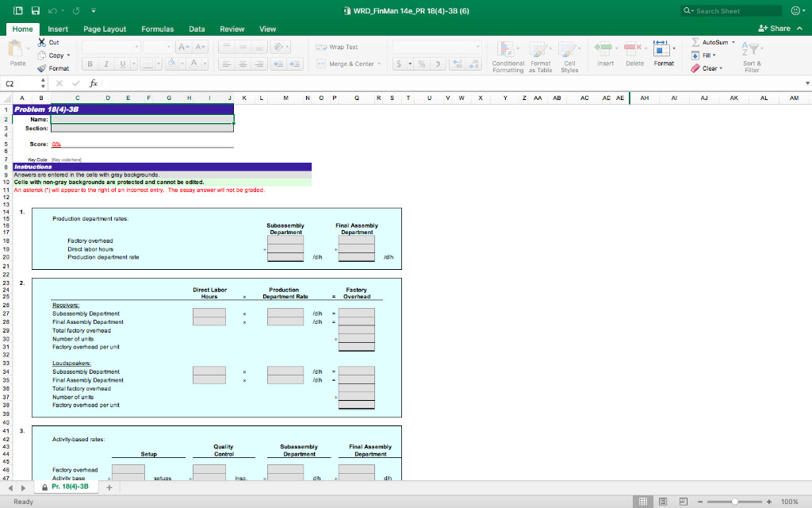Switch to Page Layout view icon
Screen dimensions: 812x508
click(x=663, y=502)
